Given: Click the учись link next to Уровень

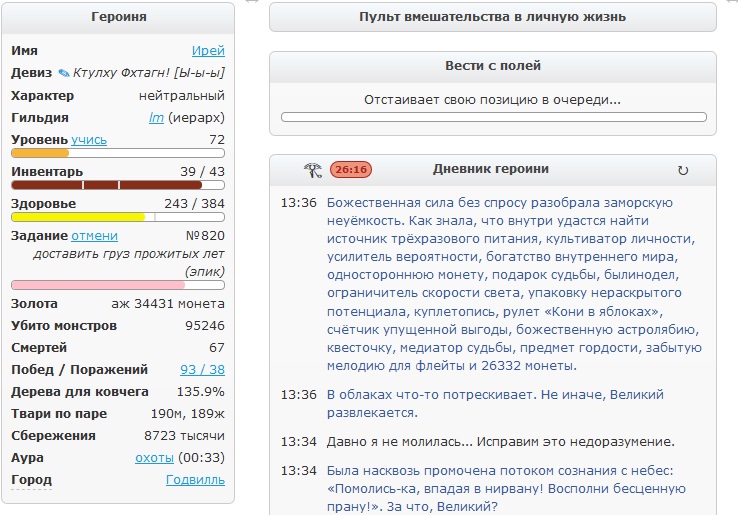Looking at the screenshot, I should (x=89, y=139).
